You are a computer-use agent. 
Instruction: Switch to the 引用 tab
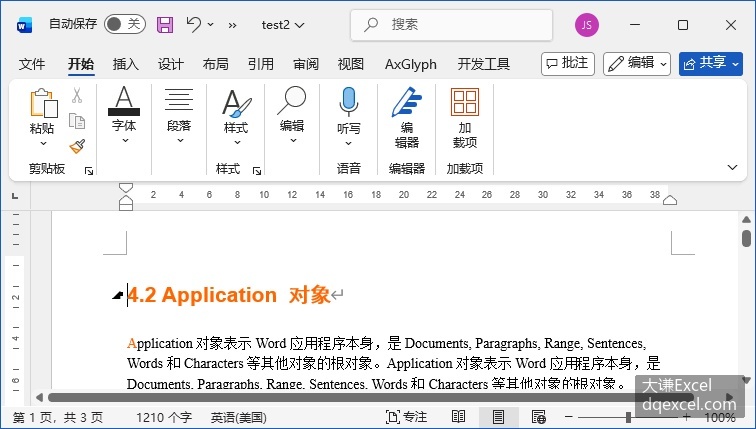tap(261, 64)
